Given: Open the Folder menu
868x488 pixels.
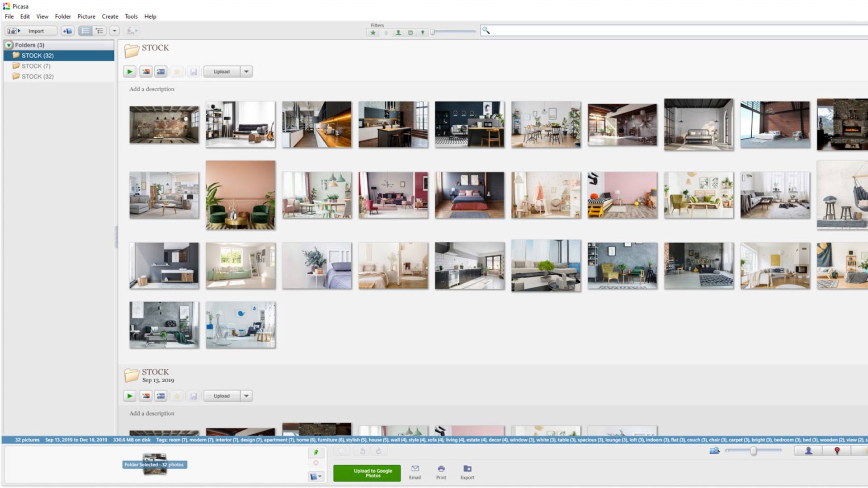Looking at the screenshot, I should [63, 16].
